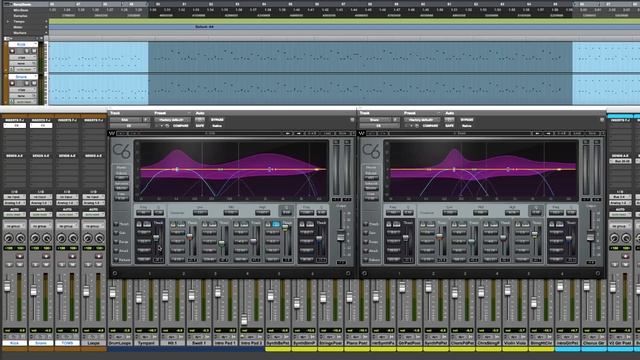
Task: Open the factory default preset menu in Snare plugin
Action: point(422,120)
